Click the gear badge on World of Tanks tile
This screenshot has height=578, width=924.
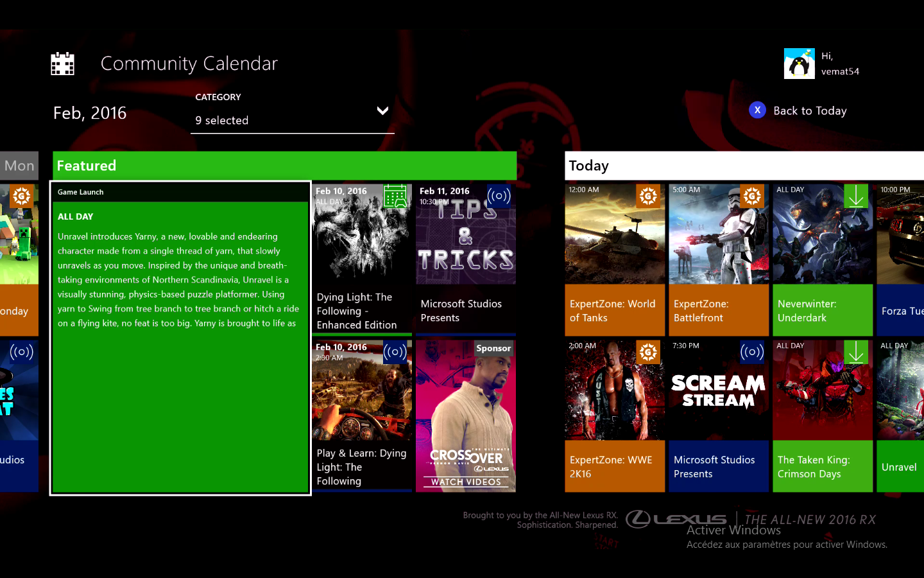[x=648, y=197]
